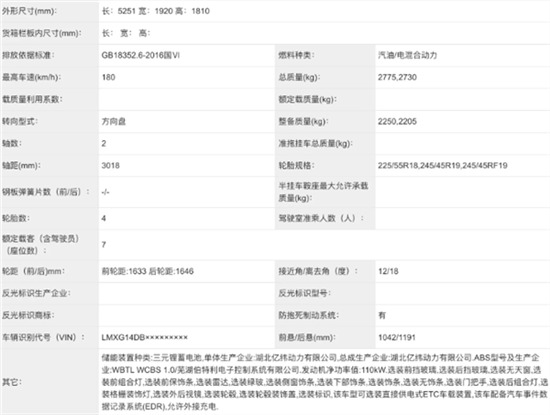This screenshot has height=415, width=550.
Task: Select the 货箱栏板内尺寸(mm) label cell
Action: point(49,33)
